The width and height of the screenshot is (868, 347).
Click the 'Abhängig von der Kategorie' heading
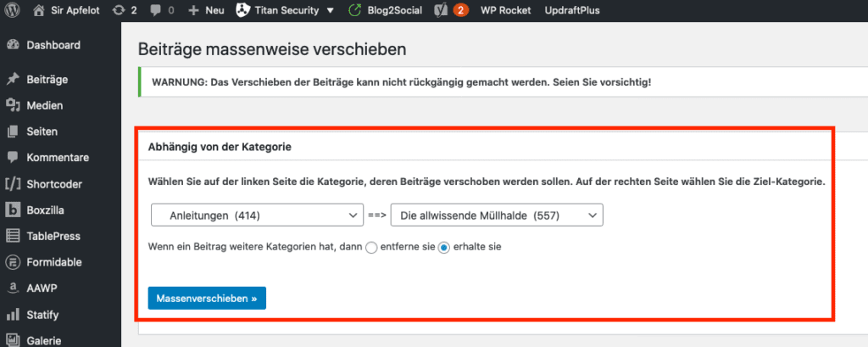220,148
